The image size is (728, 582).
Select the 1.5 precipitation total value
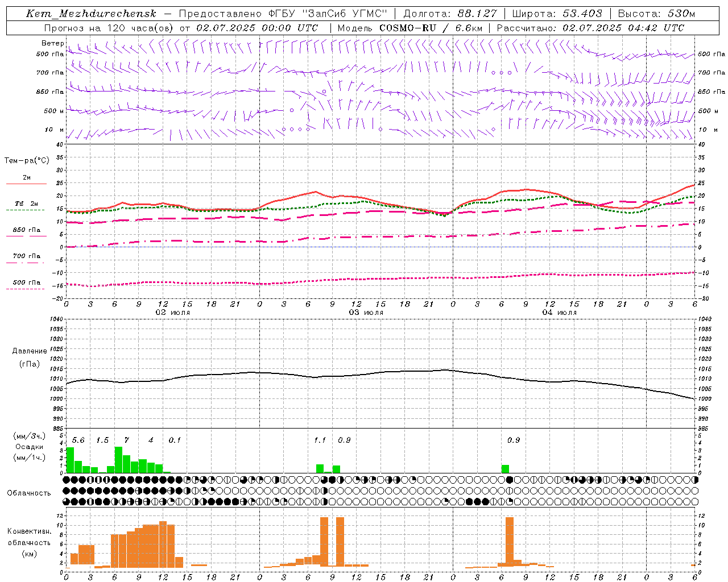click(102, 440)
